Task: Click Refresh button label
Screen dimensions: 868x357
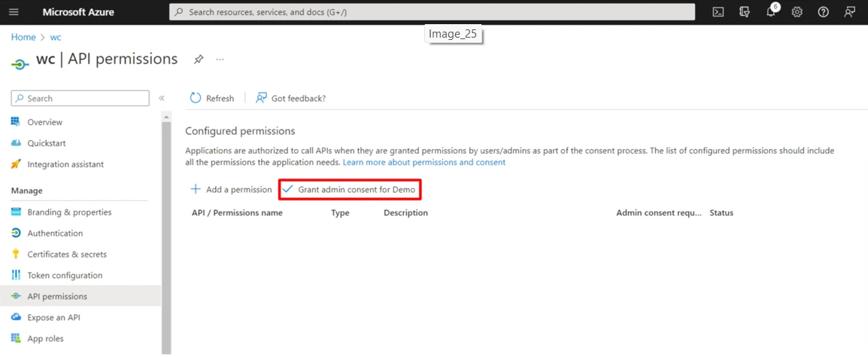Action: pos(220,98)
